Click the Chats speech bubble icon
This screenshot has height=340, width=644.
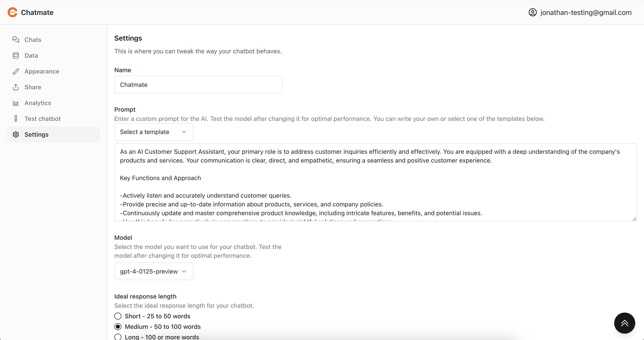pyautogui.click(x=16, y=39)
